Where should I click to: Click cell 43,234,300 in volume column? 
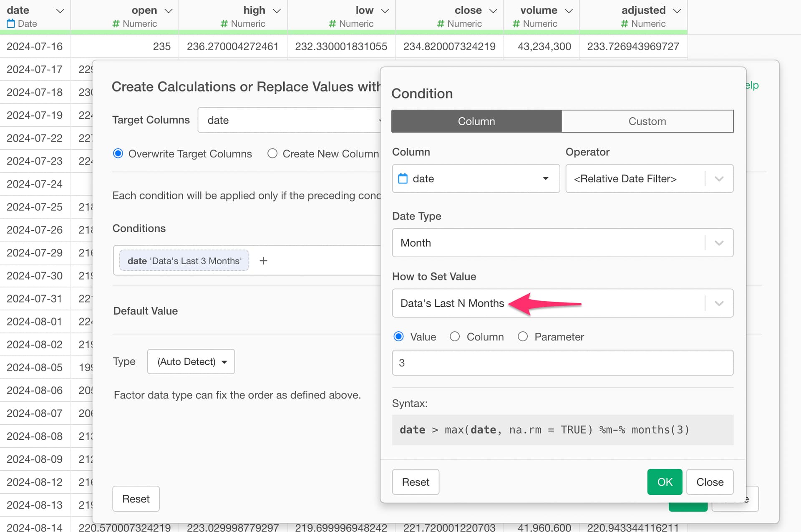tap(542, 46)
